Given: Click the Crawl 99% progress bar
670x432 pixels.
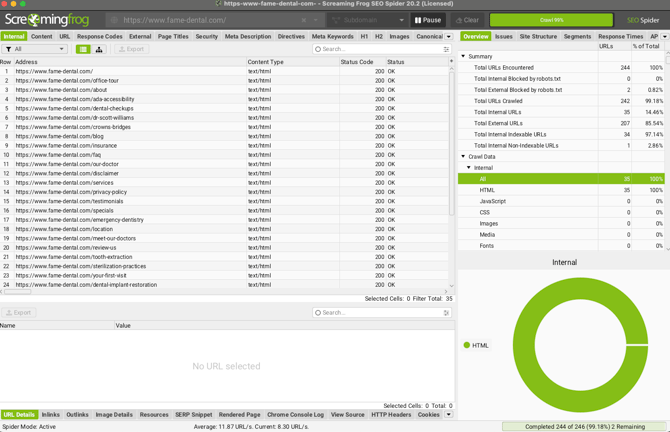Looking at the screenshot, I should tap(551, 20).
